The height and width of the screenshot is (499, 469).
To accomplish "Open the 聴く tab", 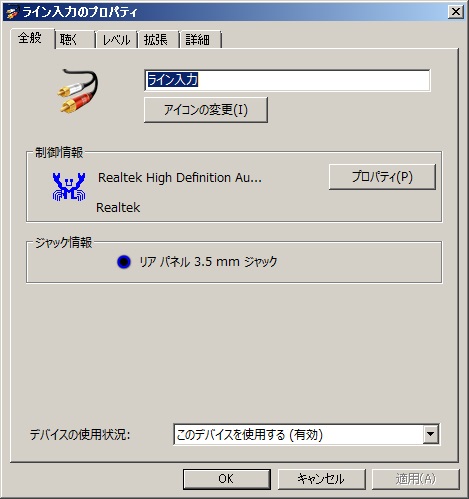I will pos(75,40).
